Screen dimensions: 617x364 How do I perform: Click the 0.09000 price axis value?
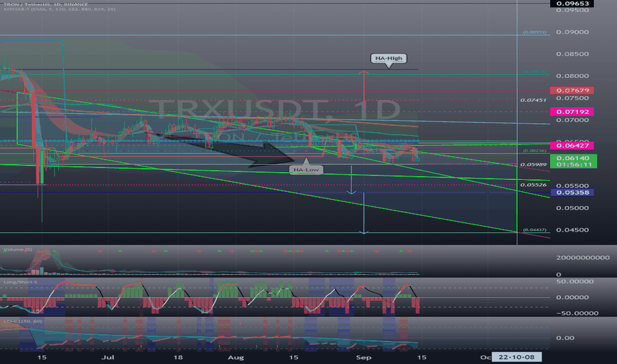tap(572, 32)
